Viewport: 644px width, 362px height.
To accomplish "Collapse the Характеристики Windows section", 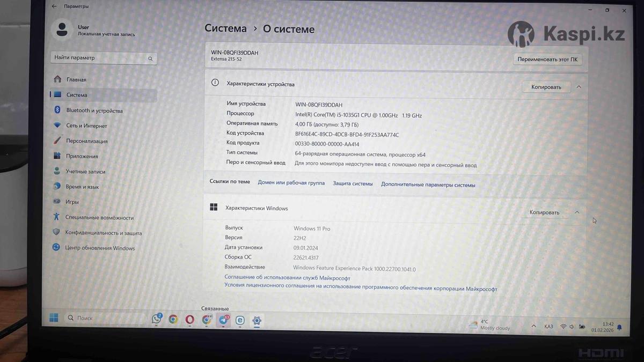I will click(577, 212).
